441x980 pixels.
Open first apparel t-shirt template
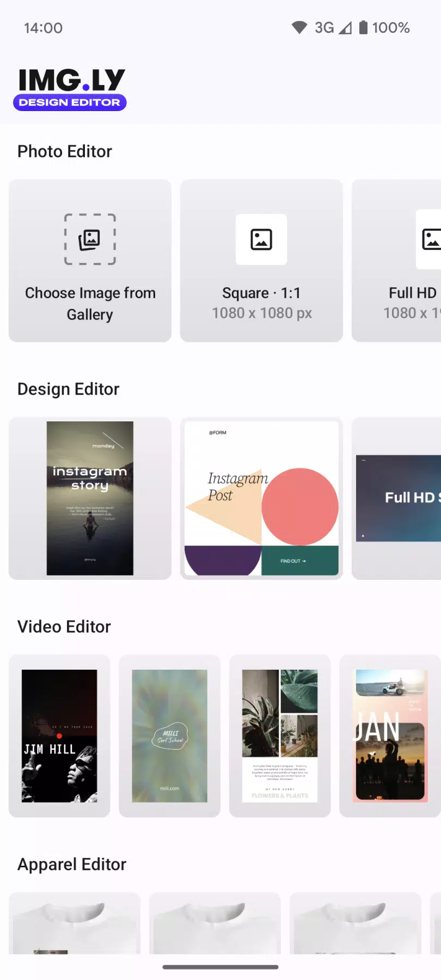[75, 923]
